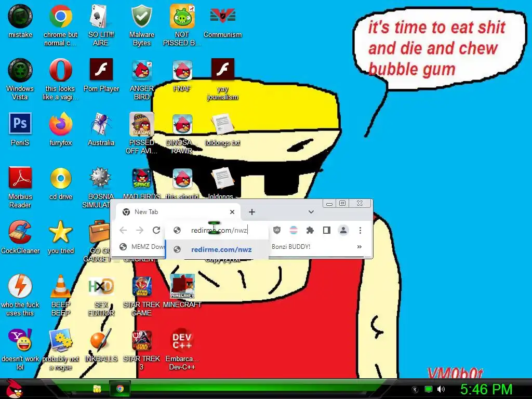This screenshot has width=532, height=399.
Task: Open the 'Bonzi BUDDY!' bookmark
Action: pos(291,247)
